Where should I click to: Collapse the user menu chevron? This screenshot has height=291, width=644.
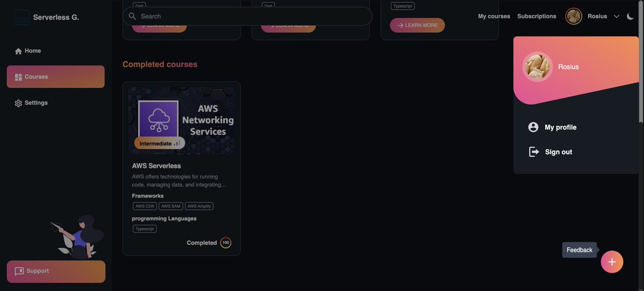point(616,17)
